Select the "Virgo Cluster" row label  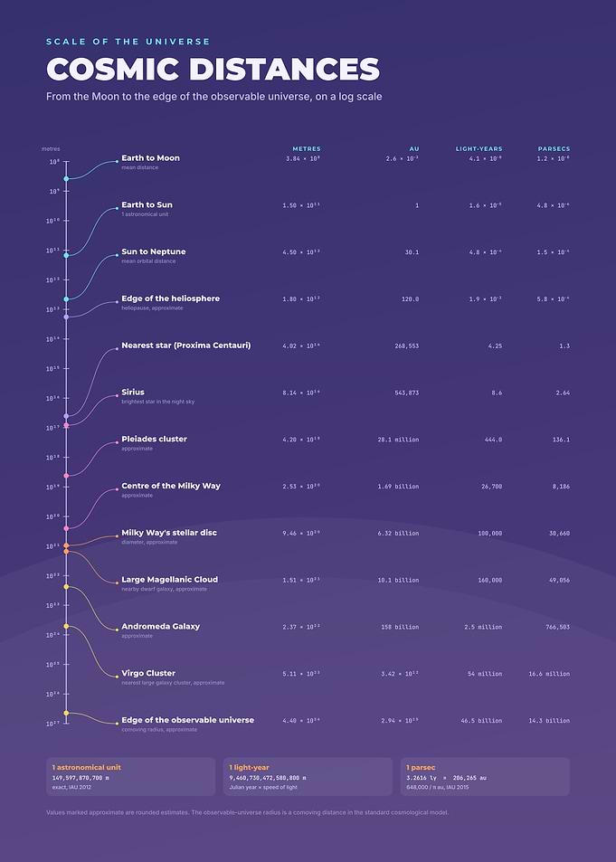(148, 673)
